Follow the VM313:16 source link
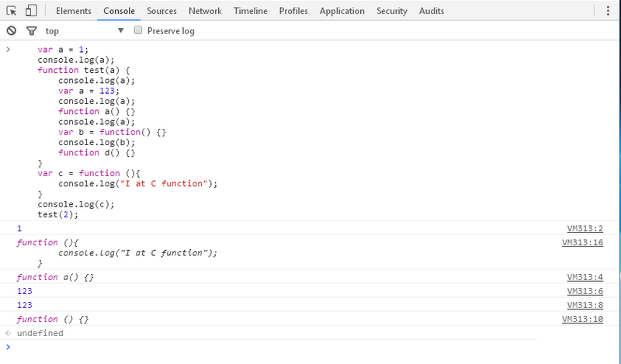The width and height of the screenshot is (621, 364). [x=582, y=242]
